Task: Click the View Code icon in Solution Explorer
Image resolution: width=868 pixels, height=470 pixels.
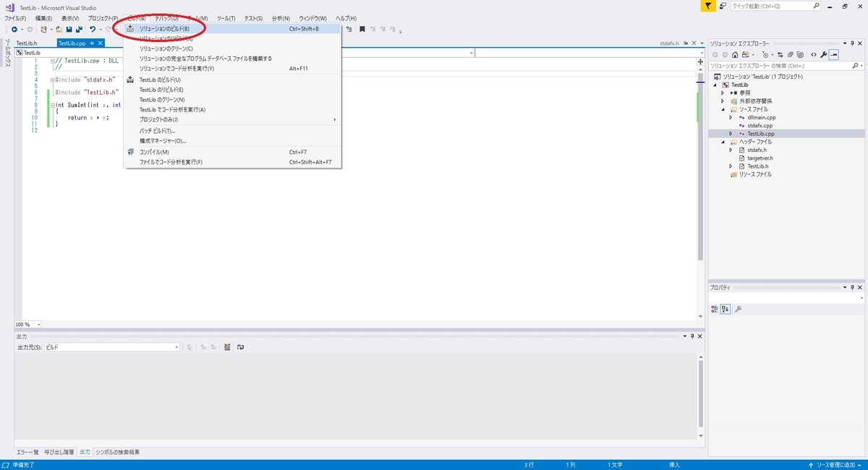Action: 814,54
